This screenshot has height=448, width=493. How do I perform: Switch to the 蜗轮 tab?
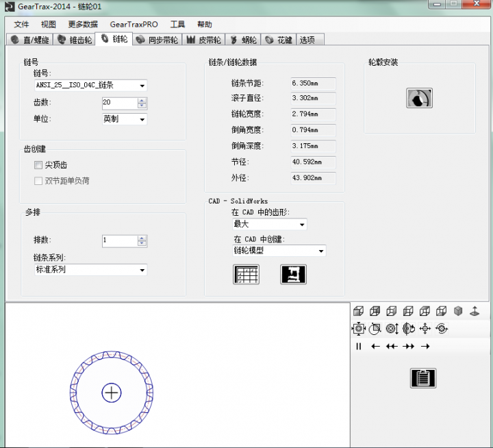tap(243, 40)
